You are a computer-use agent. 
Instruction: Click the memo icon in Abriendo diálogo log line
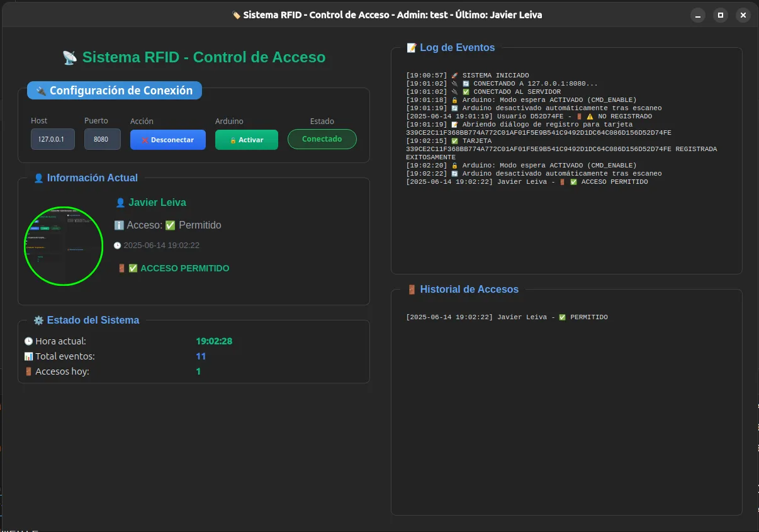[454, 125]
